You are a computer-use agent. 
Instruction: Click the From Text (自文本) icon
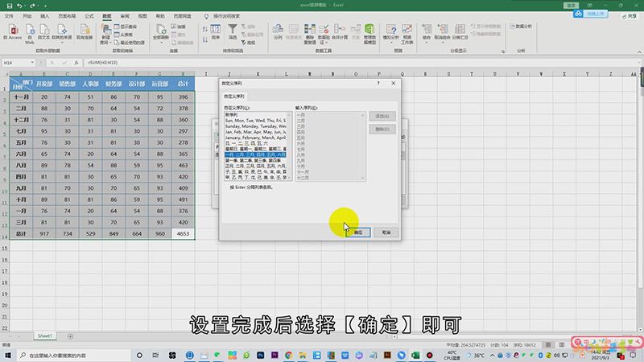(44, 31)
